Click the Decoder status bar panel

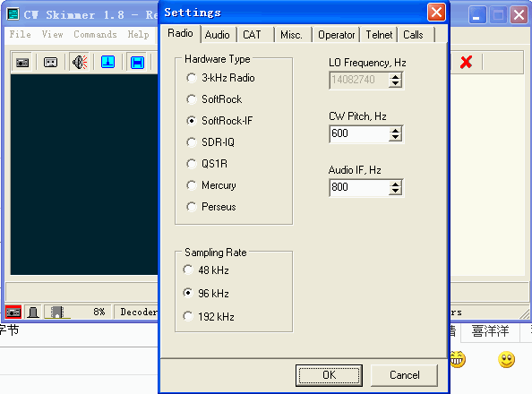[x=136, y=312]
